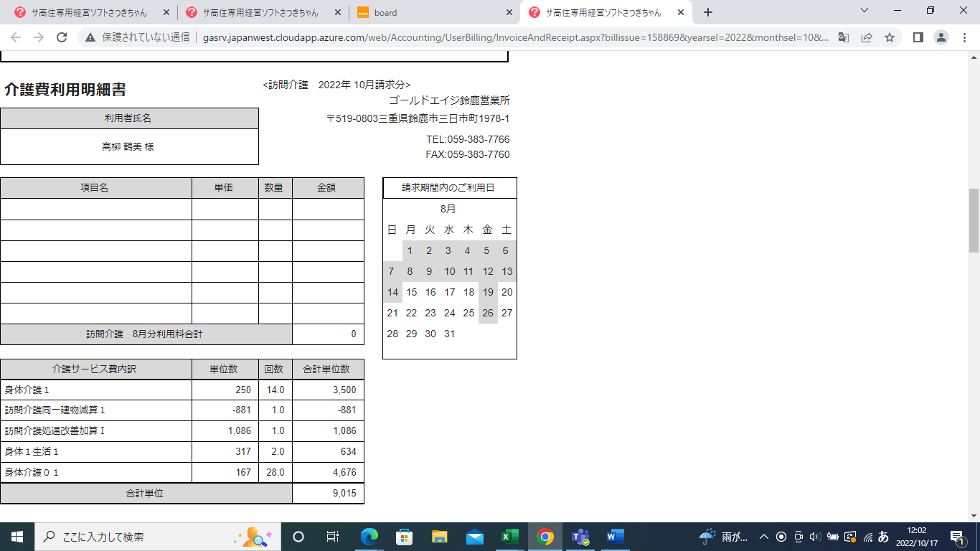The image size is (980, 551).
Task: Open Microsoft Edge from the taskbar
Action: click(x=369, y=537)
